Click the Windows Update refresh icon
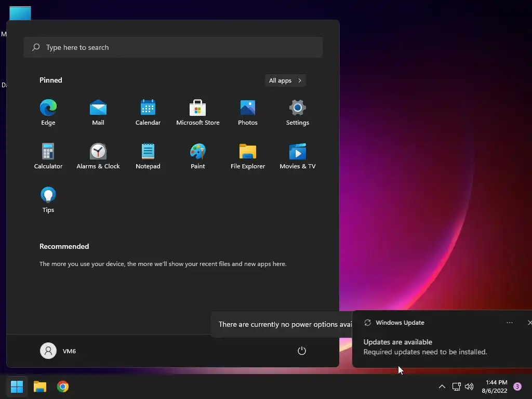This screenshot has width=532, height=399. pos(367,323)
